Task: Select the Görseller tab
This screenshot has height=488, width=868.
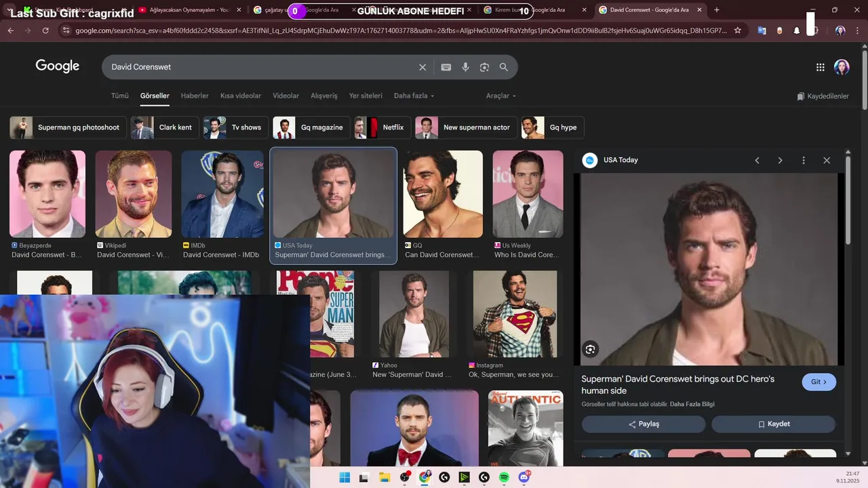Action: 155,96
